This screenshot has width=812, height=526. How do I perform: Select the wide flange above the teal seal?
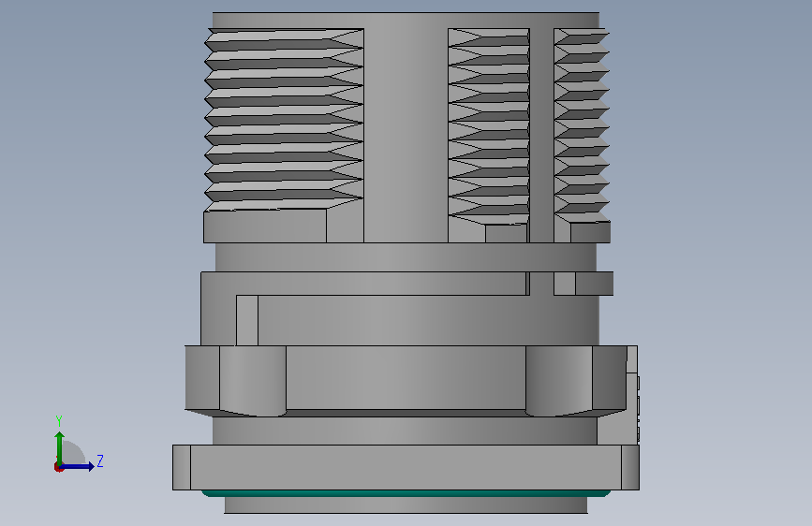[406, 467]
